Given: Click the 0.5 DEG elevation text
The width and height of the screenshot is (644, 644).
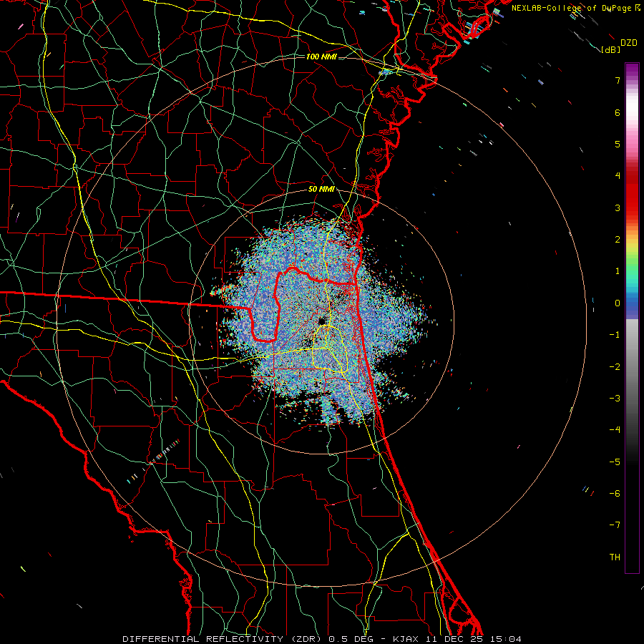Looking at the screenshot, I should point(351,639).
